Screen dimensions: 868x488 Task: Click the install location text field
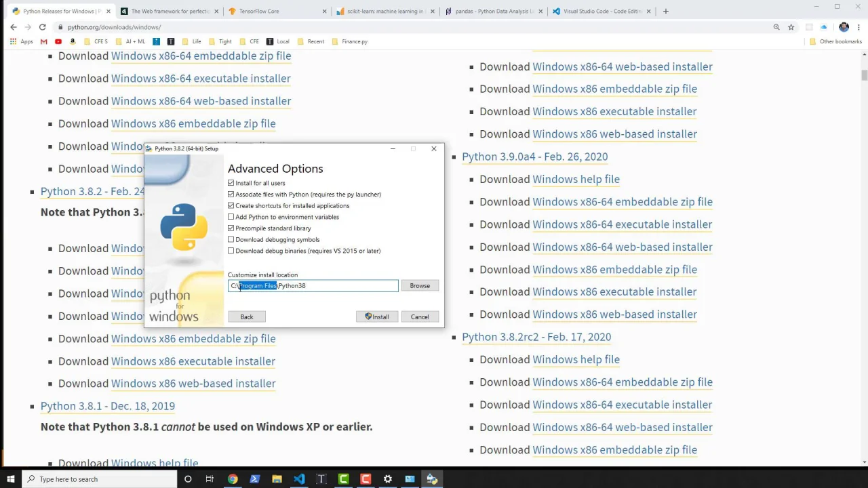(x=313, y=286)
